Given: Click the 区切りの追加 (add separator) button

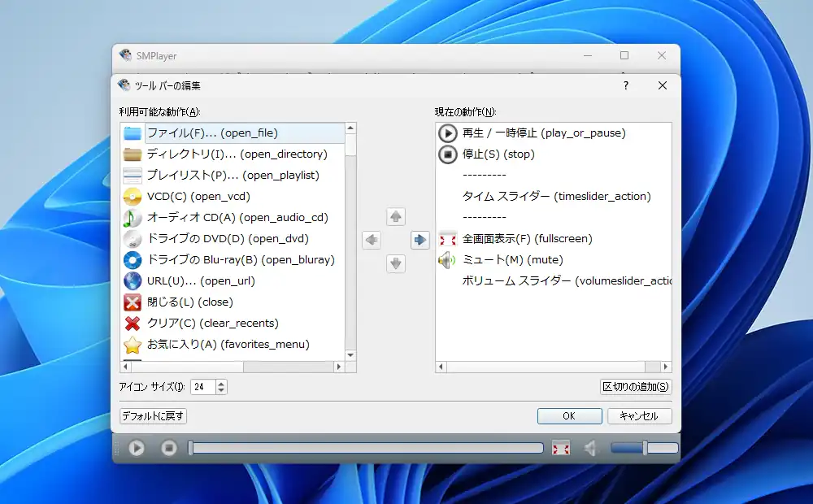Looking at the screenshot, I should (x=634, y=387).
